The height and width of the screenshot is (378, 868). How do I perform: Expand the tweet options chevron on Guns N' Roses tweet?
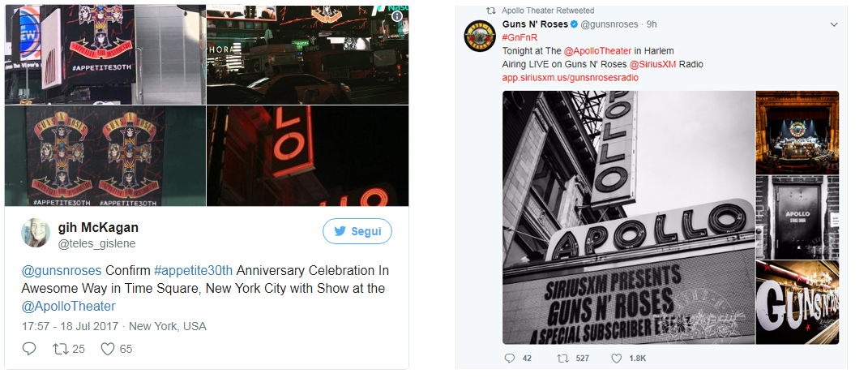pyautogui.click(x=834, y=24)
